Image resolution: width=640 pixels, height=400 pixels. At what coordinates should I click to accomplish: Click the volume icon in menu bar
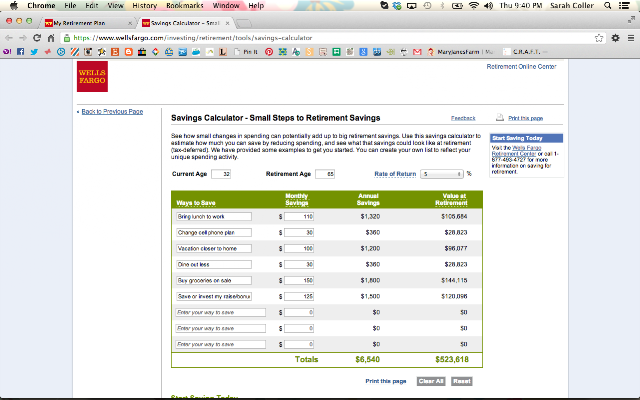(488, 5)
